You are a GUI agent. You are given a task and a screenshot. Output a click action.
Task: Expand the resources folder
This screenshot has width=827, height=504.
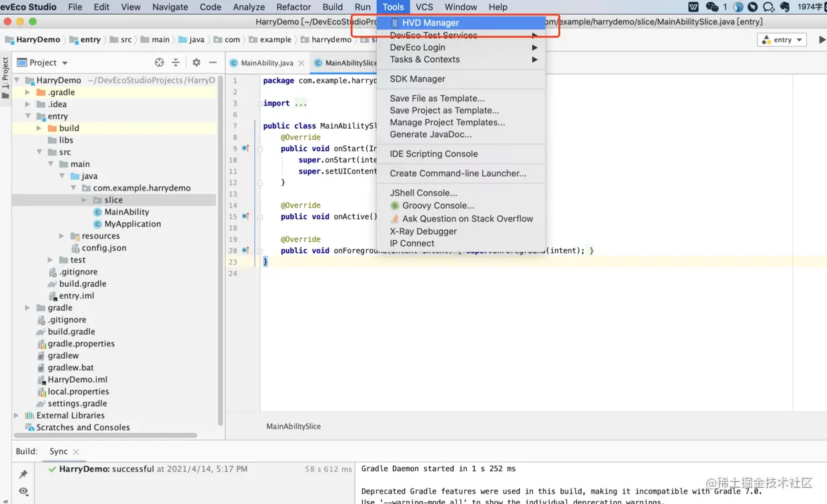click(61, 236)
